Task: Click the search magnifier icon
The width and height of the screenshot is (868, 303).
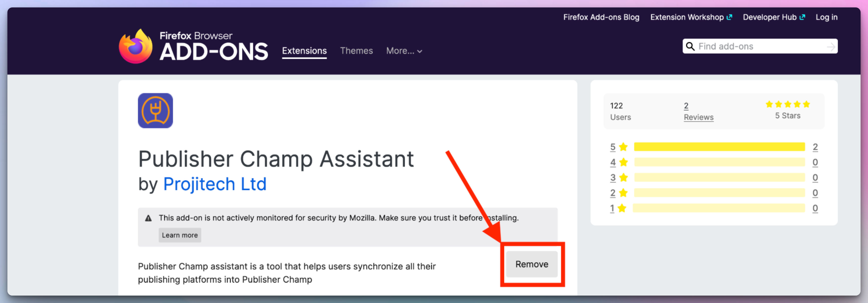Action: 691,46
